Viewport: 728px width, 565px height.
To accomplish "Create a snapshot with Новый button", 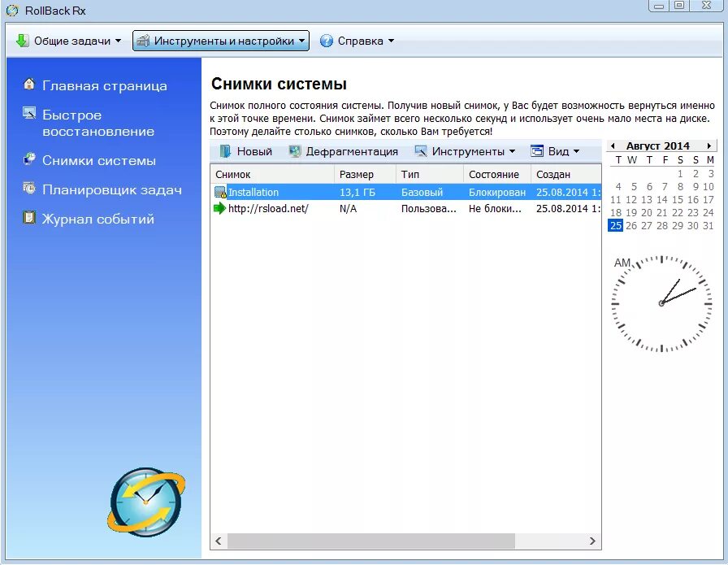I will point(246,151).
